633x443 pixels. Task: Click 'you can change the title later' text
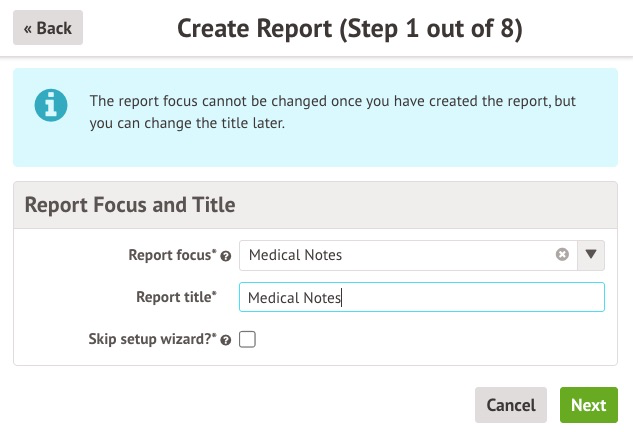point(200,124)
